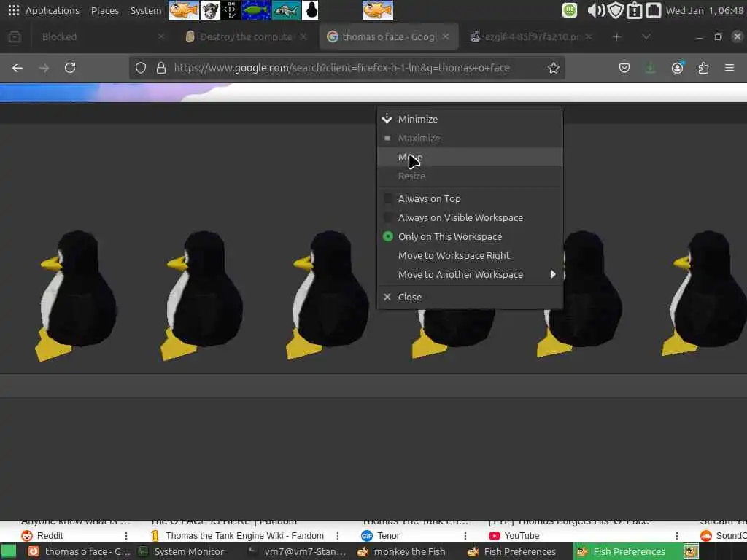Open the Places menu in the top panel
Image resolution: width=747 pixels, height=560 pixels.
coord(105,10)
